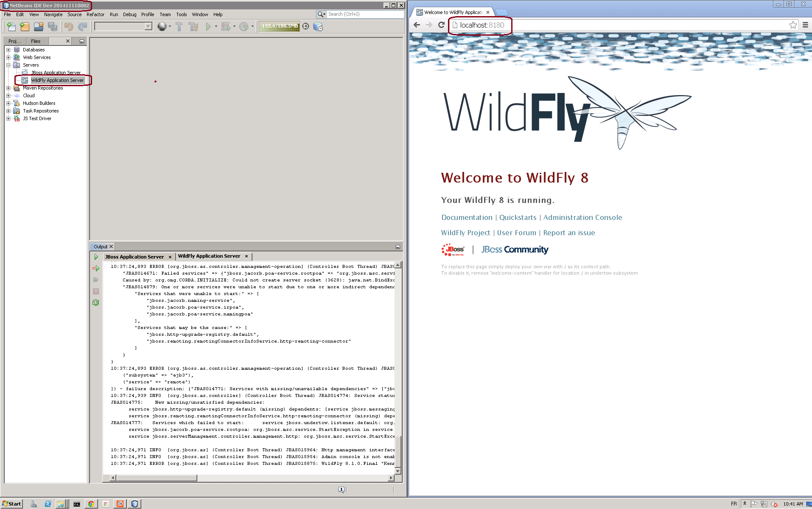Expand the JS Test Driver node
This screenshot has height=509, width=812.
8,118
